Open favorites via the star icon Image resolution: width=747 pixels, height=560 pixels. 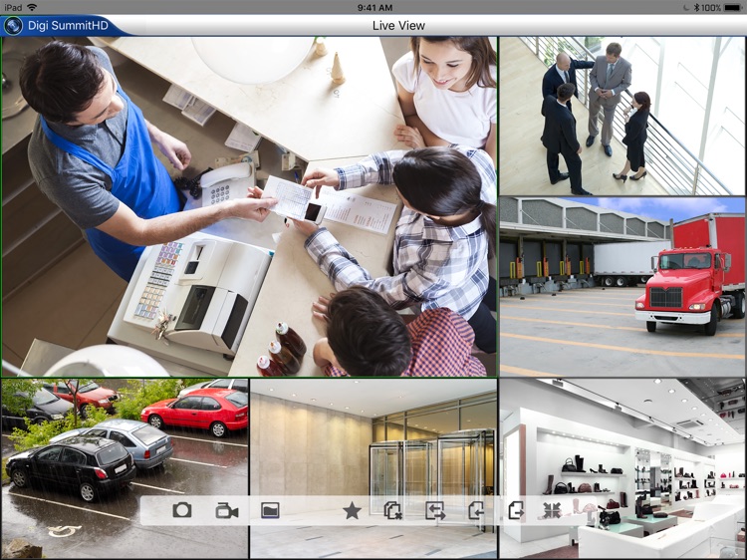pos(352,511)
